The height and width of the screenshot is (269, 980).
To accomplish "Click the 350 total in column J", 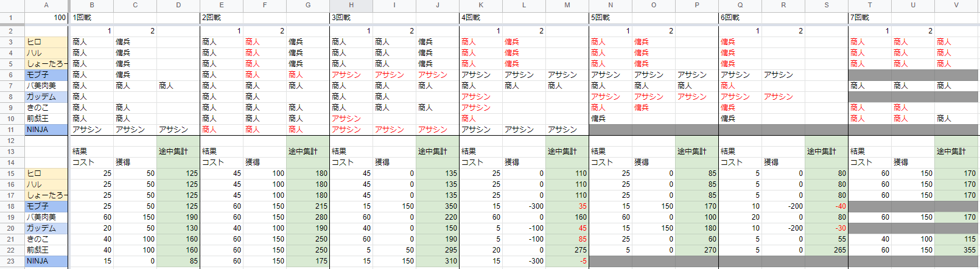I will pos(437,206).
